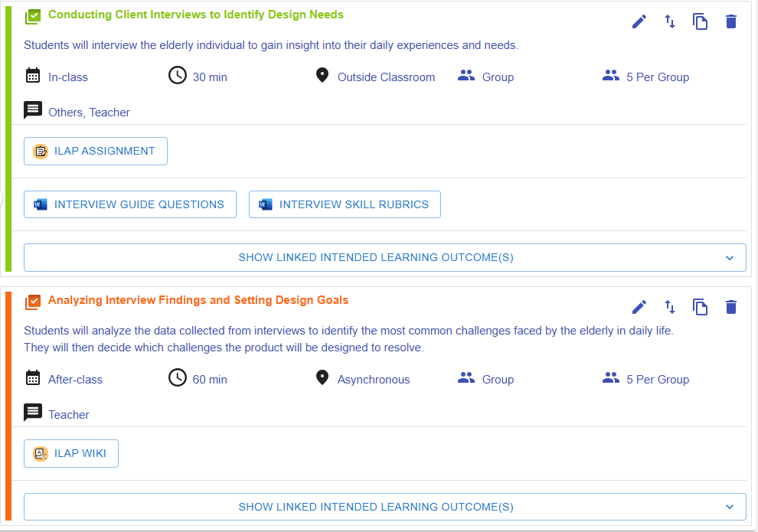Reorder the Conducting Client Interviews task

pyautogui.click(x=670, y=21)
